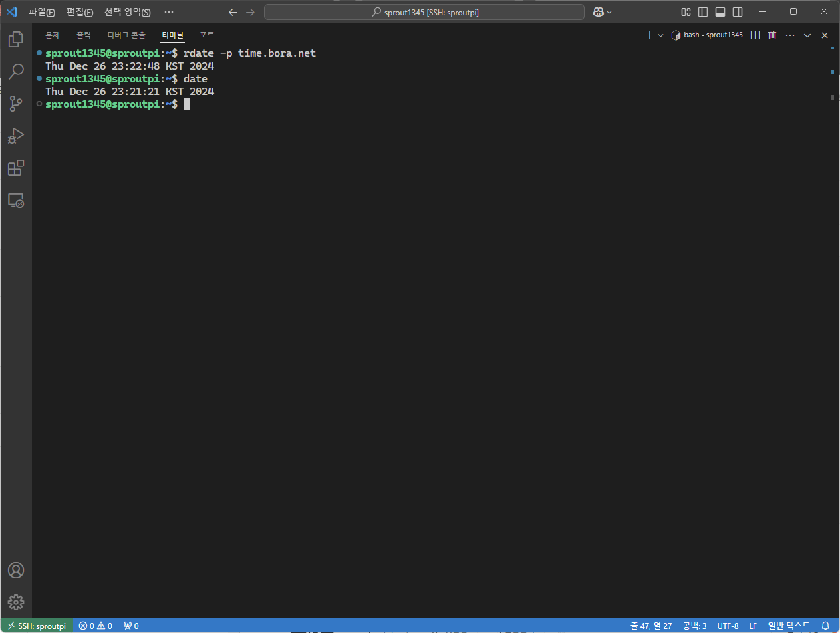Open forwarded ports status item
This screenshot has width=840, height=633.
131,626
